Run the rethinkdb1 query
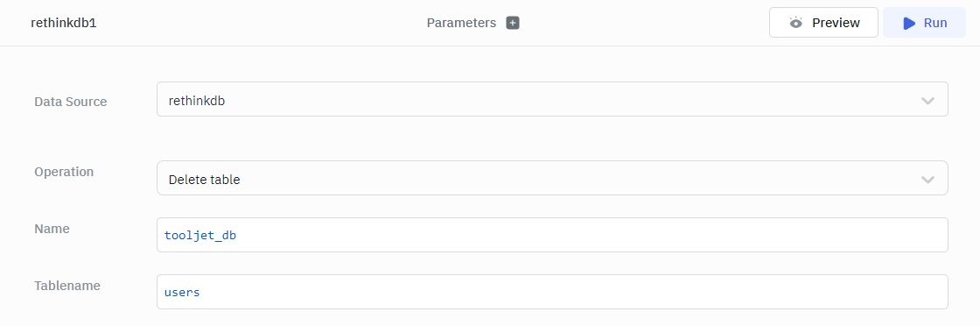This screenshot has width=980, height=326. tap(924, 23)
